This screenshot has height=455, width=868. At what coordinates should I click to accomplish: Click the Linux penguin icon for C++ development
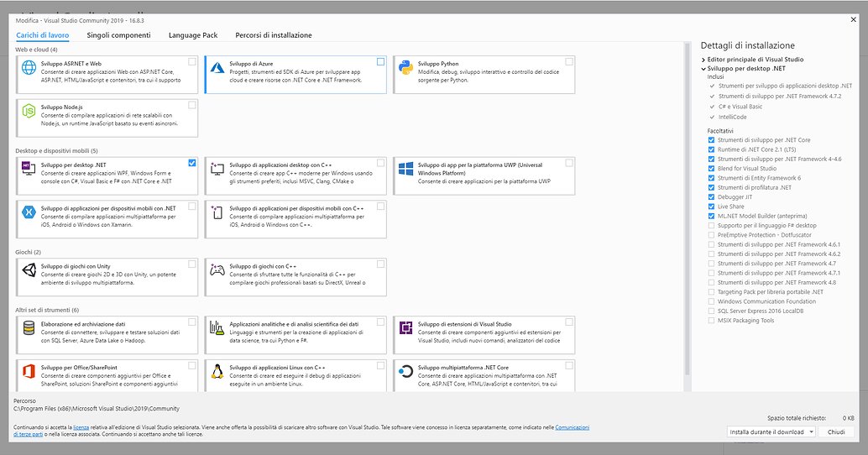pos(217,372)
